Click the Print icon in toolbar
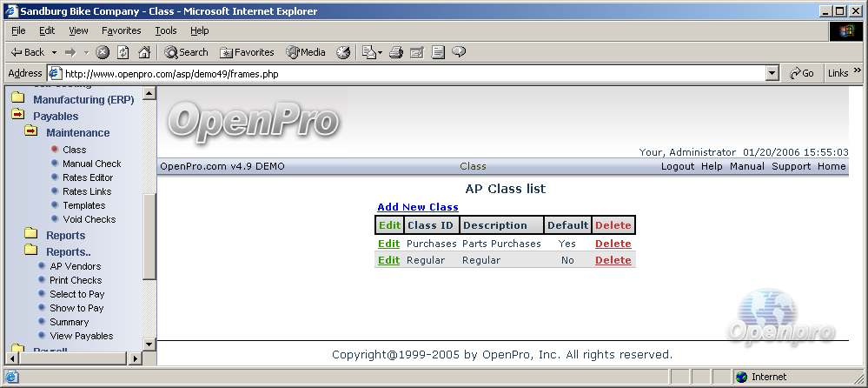Screen dimensions: 868x388 pyautogui.click(x=396, y=52)
